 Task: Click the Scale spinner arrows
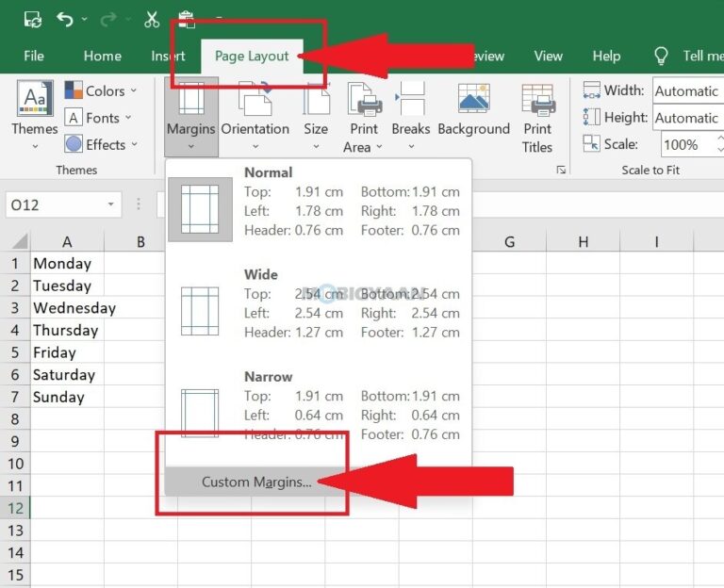tap(720, 144)
